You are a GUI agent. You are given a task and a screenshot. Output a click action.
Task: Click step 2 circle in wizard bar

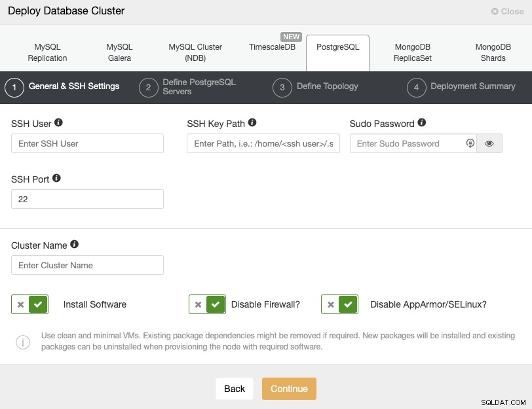[148, 88]
